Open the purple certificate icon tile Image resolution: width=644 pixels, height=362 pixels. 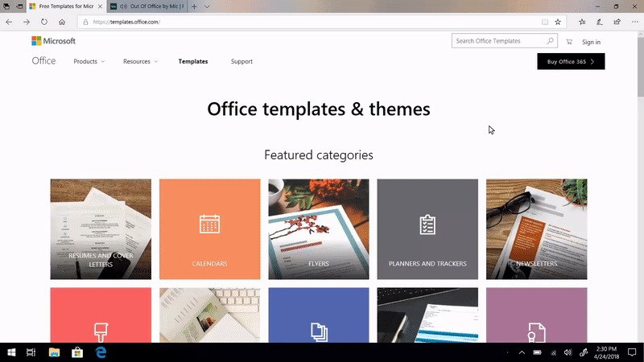(x=536, y=315)
